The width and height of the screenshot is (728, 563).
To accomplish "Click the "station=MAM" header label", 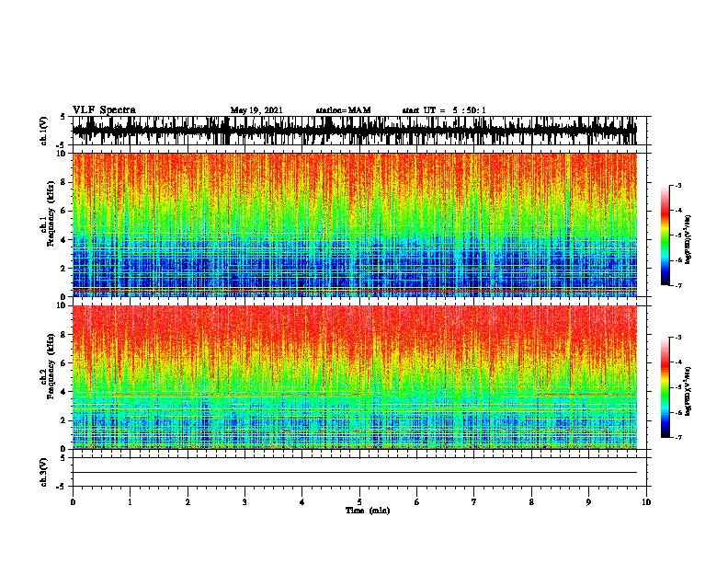I will click(344, 110).
